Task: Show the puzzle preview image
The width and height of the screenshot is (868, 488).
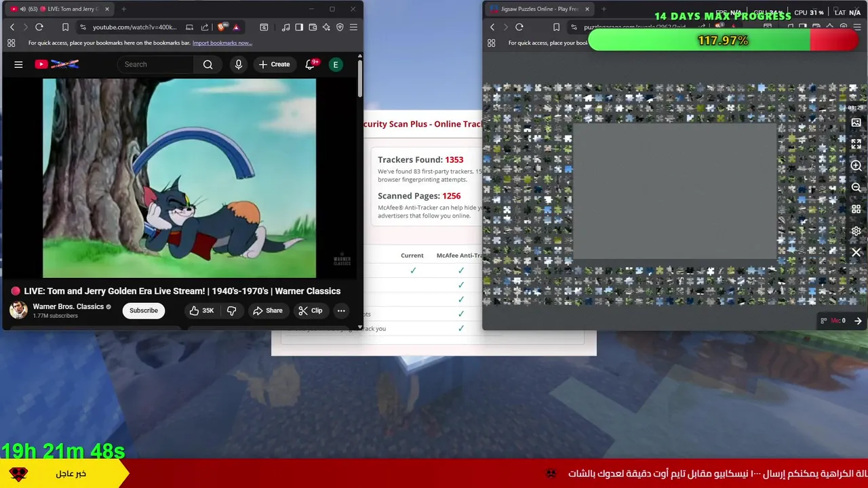Action: pyautogui.click(x=856, y=123)
